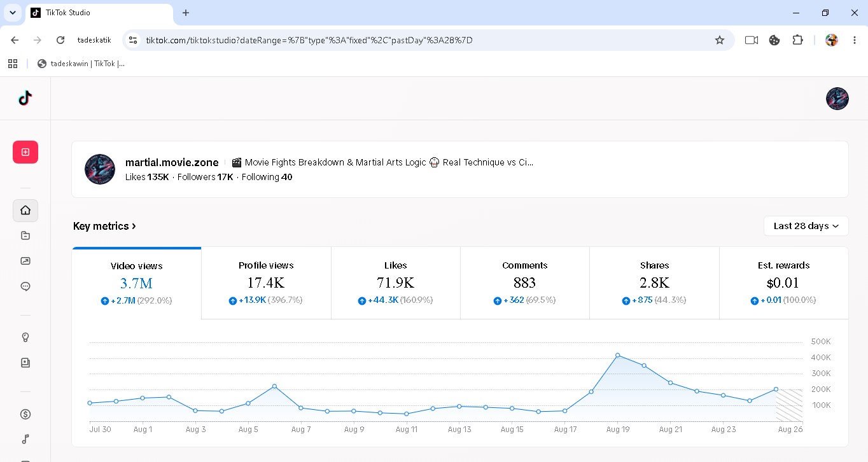Click the martial.movie.zone profile picture
The height and width of the screenshot is (462, 868).
[x=100, y=169]
